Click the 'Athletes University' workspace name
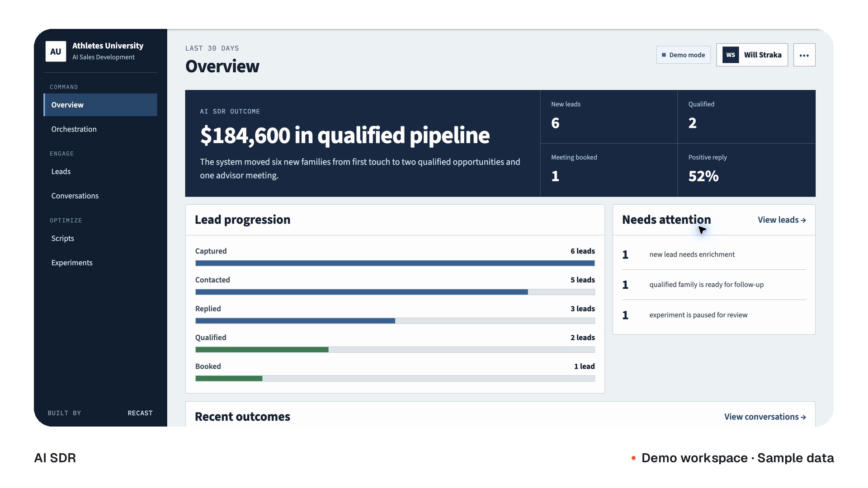Screen dimensions: 868x488 pos(108,46)
